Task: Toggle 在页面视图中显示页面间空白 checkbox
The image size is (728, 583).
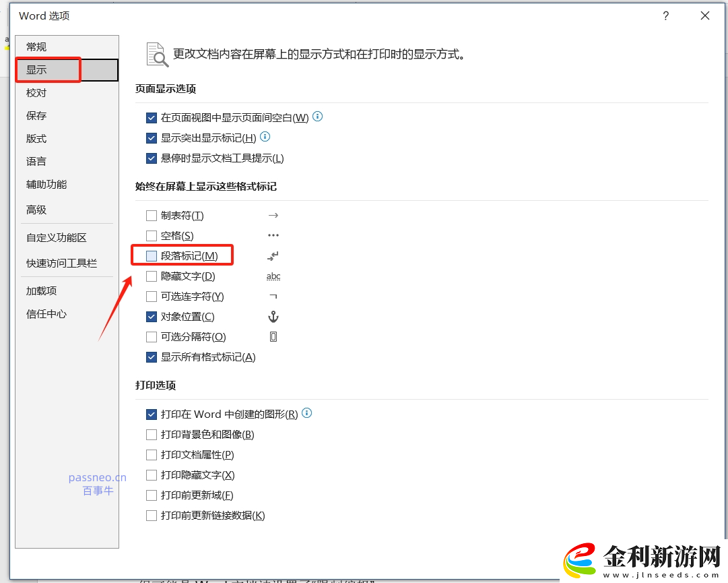Action: 152,118
